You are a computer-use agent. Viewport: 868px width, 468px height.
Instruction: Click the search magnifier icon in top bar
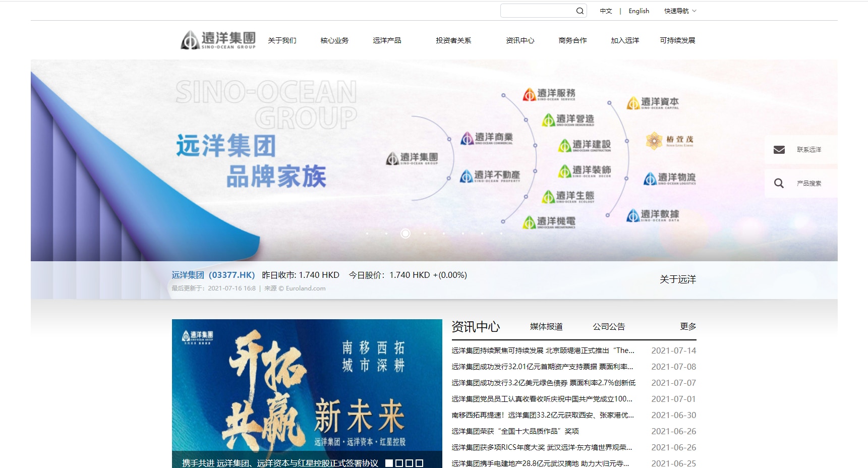pos(580,11)
